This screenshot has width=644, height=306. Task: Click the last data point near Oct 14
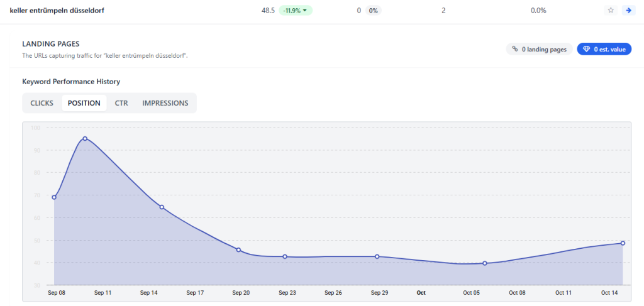(x=623, y=243)
